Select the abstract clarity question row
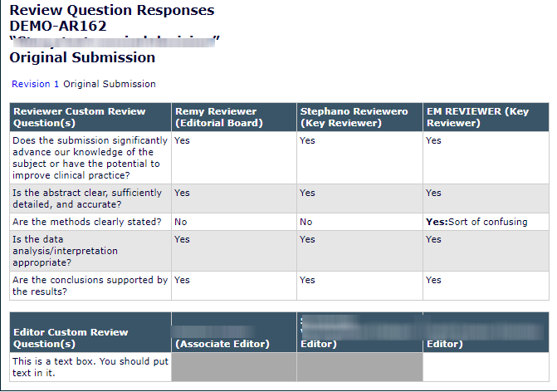This screenshot has height=392, width=557. tap(88, 198)
